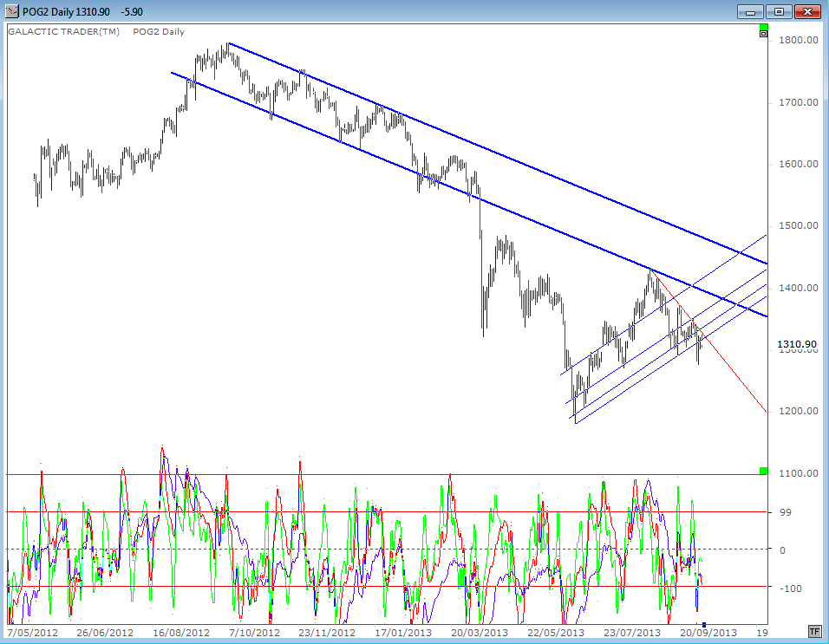
Task: Click the 1400.00 price axis label
Action: (799, 288)
